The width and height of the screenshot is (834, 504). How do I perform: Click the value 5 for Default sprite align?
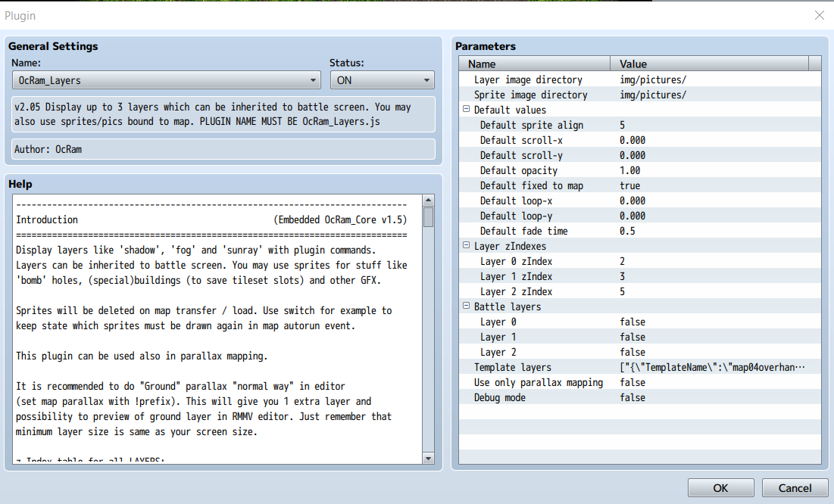coord(623,125)
